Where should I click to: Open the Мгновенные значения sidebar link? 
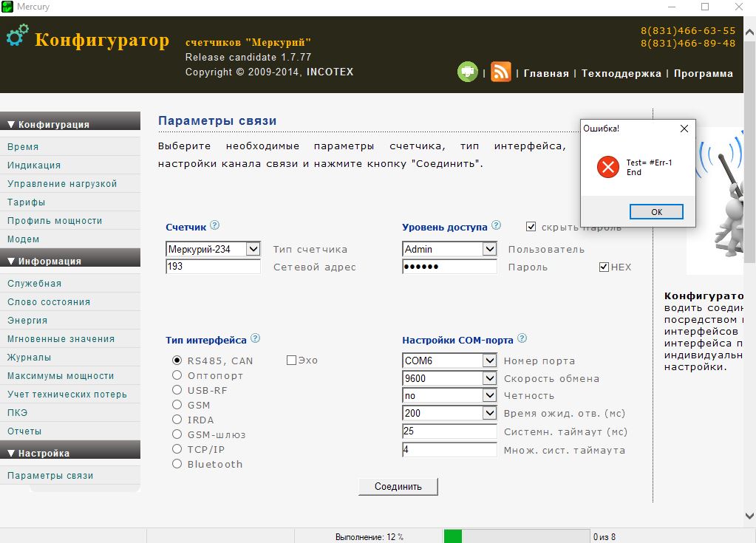click(70, 338)
